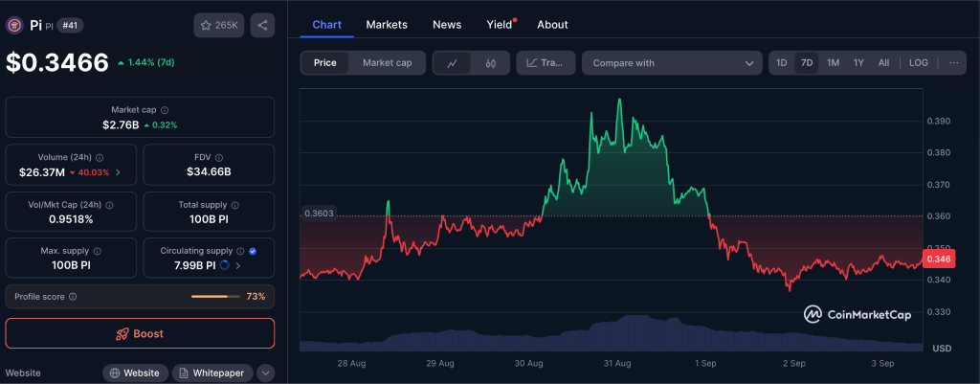Click Market cap info icon

(165, 110)
